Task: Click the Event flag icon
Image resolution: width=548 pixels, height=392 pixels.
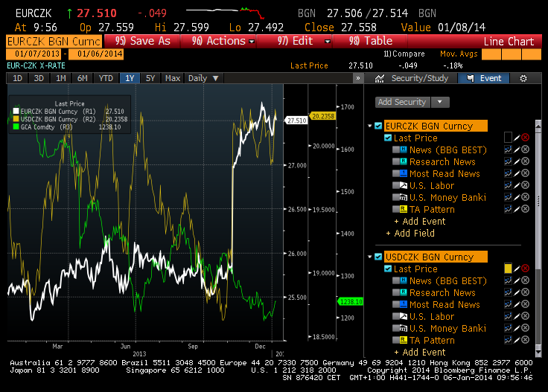Action: (x=471, y=78)
